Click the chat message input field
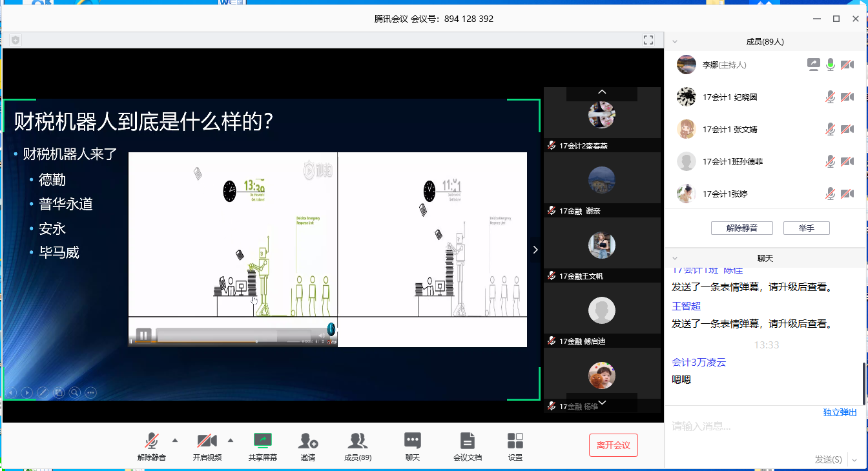The height and width of the screenshot is (471, 868). pyautogui.click(x=743, y=426)
